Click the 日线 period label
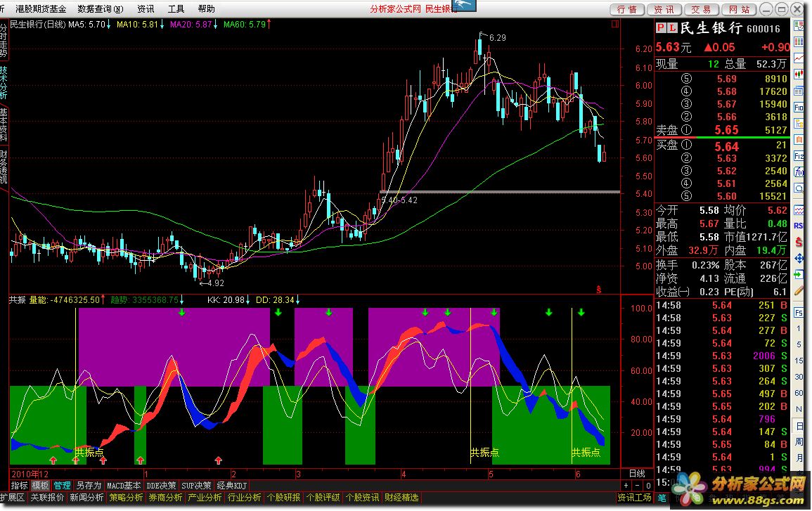 tap(637, 473)
